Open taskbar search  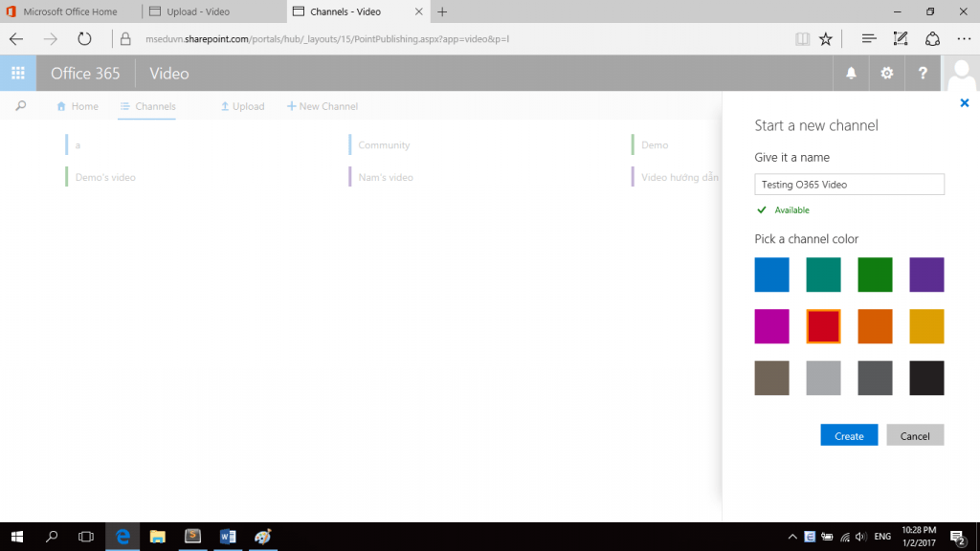click(x=52, y=537)
